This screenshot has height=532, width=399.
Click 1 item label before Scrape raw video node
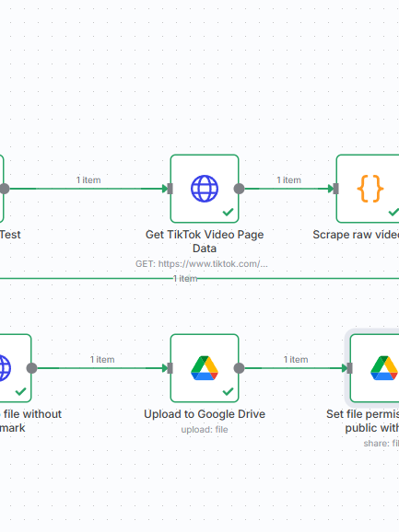tap(289, 180)
